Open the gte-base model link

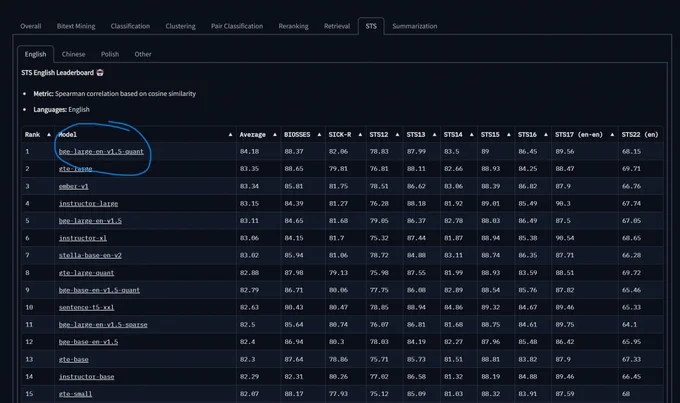pyautogui.click(x=73, y=359)
